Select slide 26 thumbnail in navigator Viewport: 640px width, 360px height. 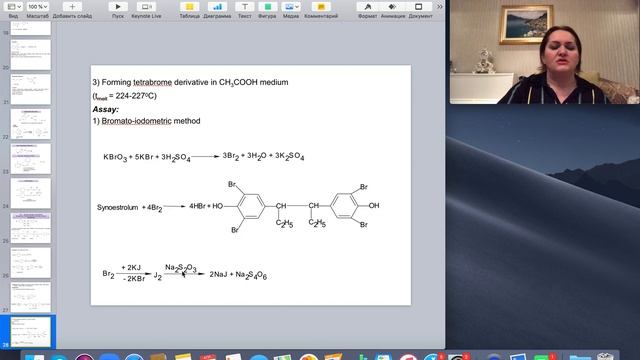[31, 262]
